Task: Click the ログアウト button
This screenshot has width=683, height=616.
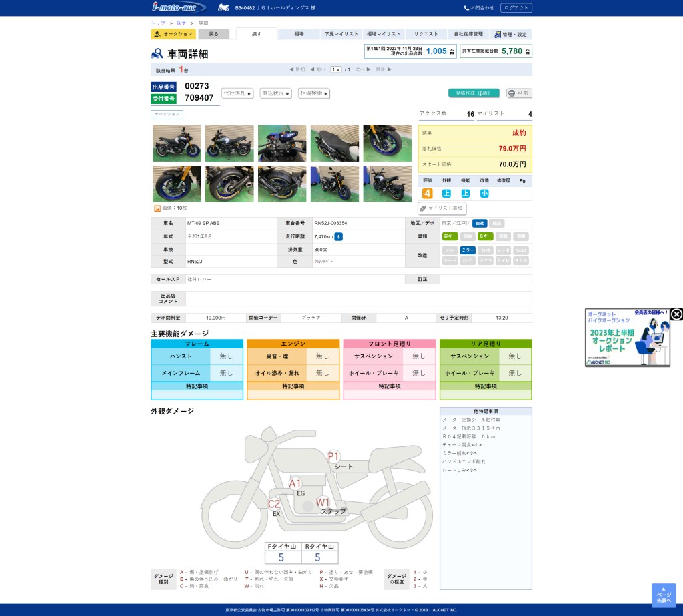Action: [516, 8]
